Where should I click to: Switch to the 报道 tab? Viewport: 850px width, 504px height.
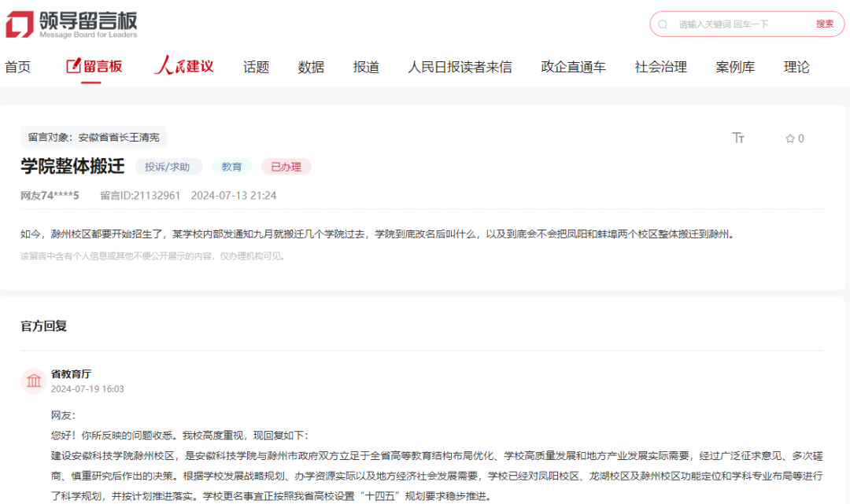(x=365, y=67)
